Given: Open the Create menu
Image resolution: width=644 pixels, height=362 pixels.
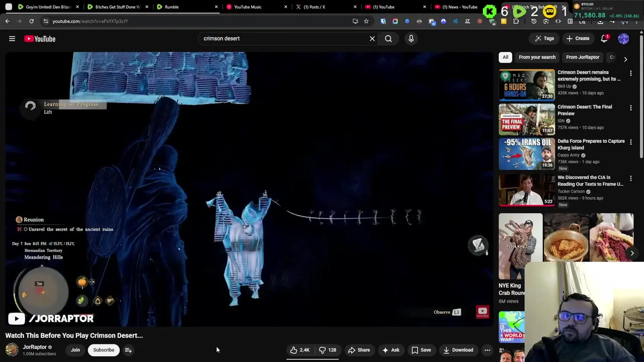Looking at the screenshot, I should 578,39.
